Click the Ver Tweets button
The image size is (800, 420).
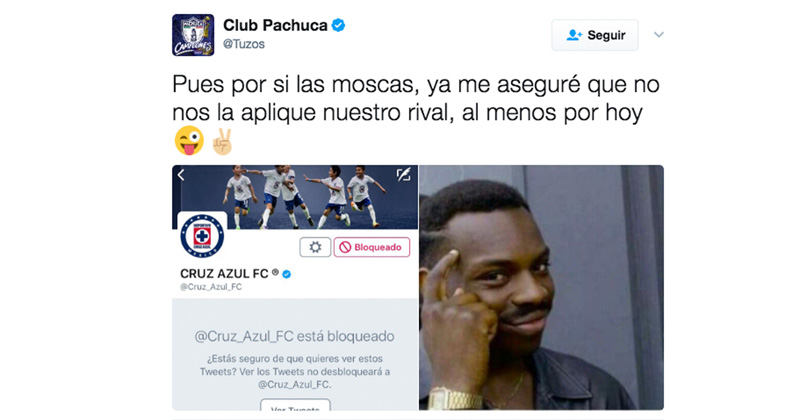[x=295, y=405]
